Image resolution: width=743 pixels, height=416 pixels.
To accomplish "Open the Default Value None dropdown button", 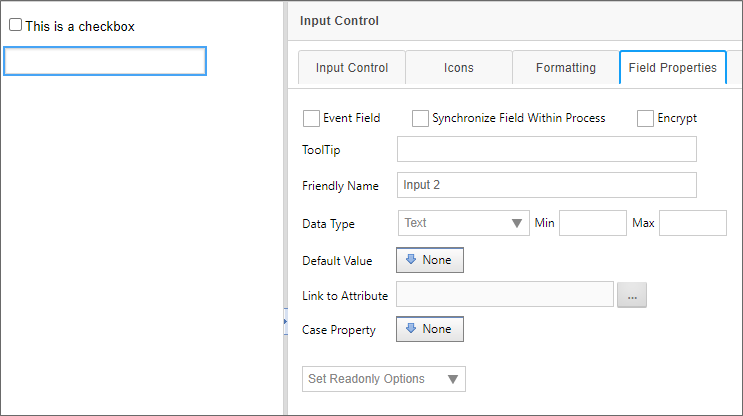I will (430, 260).
